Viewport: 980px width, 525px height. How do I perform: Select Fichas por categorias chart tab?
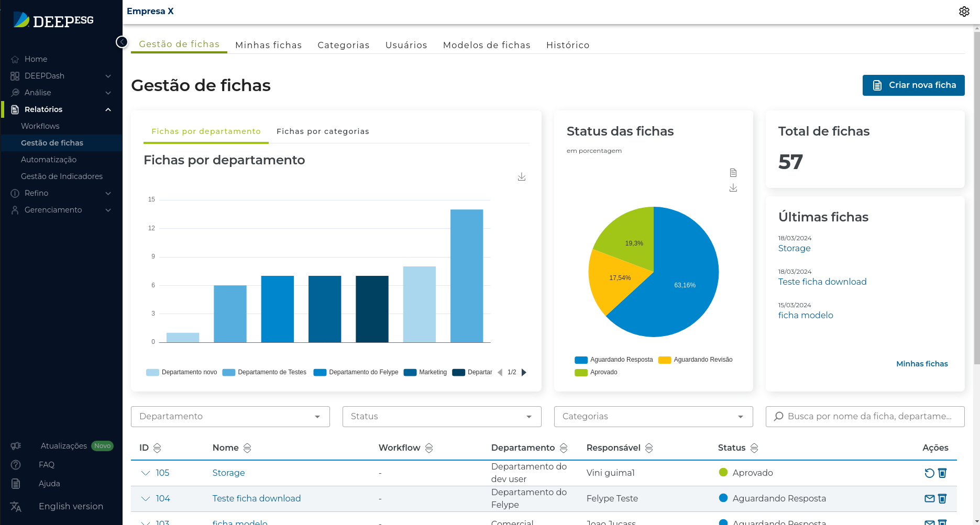323,131
